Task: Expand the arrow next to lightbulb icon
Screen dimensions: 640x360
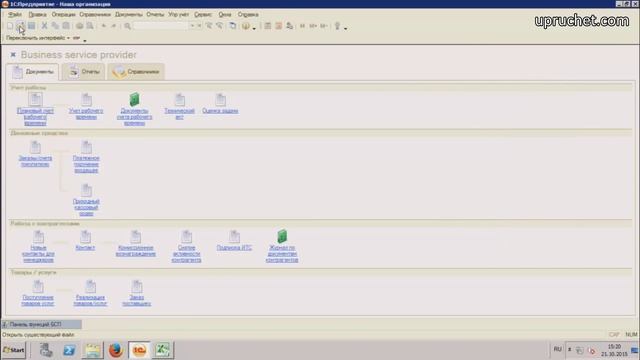Action: 346,29
